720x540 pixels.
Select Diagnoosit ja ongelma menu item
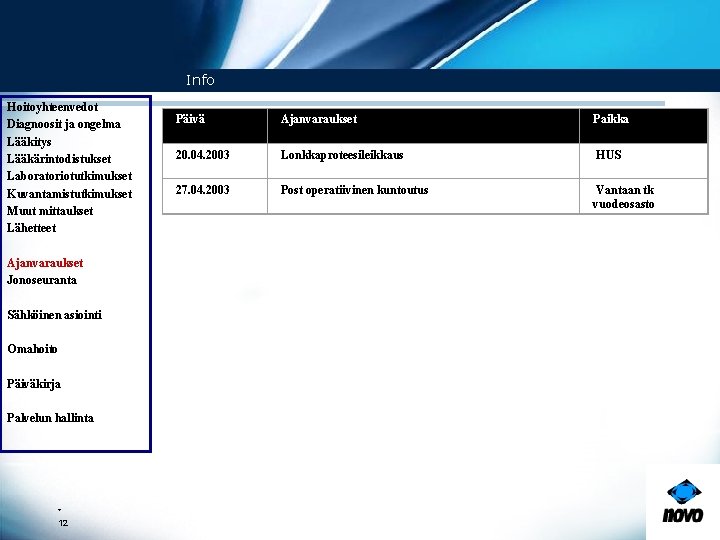pyautogui.click(x=64, y=124)
